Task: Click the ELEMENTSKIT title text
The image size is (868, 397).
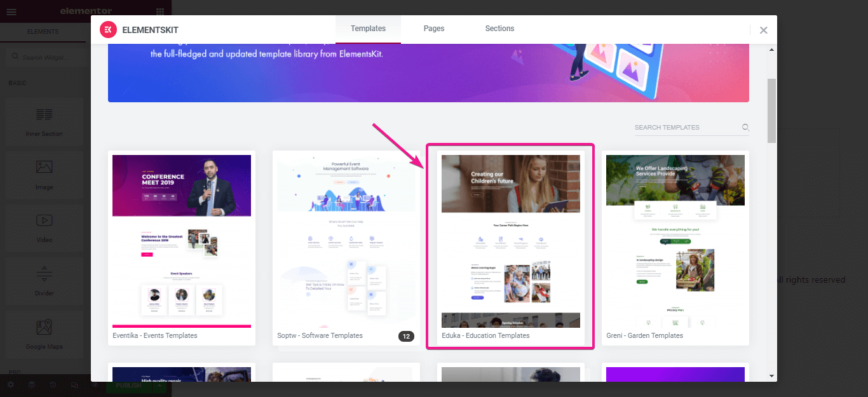Action: [150, 30]
